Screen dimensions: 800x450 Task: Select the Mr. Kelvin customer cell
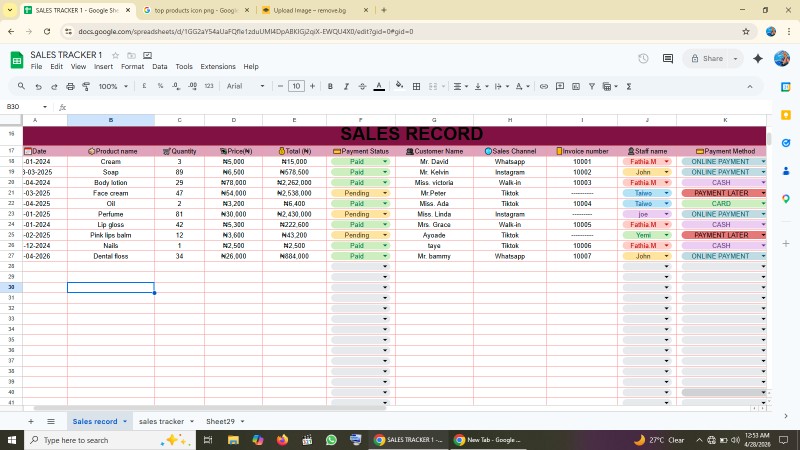434,172
